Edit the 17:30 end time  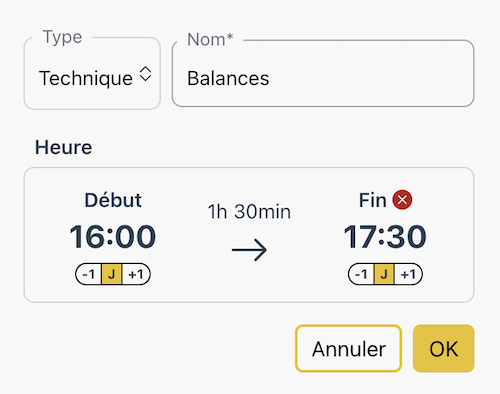[x=385, y=237]
